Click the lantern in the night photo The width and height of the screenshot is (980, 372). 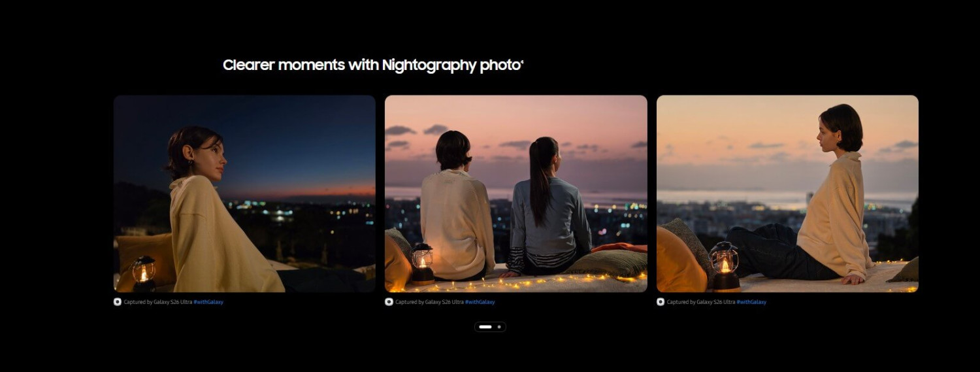point(144,271)
